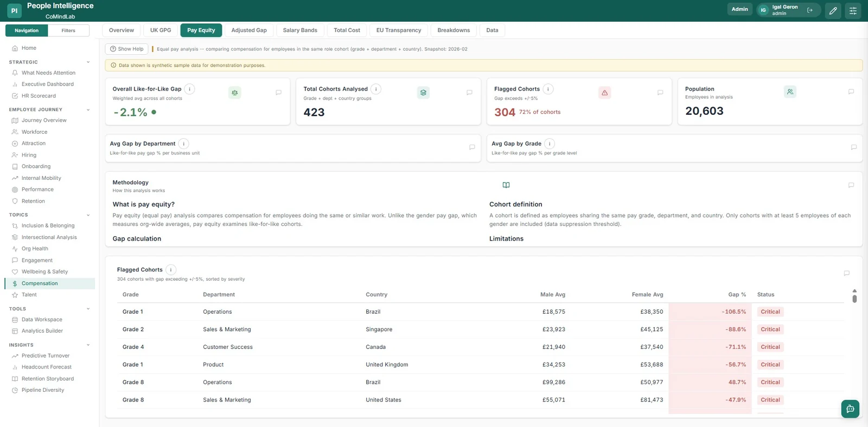Open comment icon on Avg Gap by Grade
868x427 pixels.
pyautogui.click(x=853, y=147)
